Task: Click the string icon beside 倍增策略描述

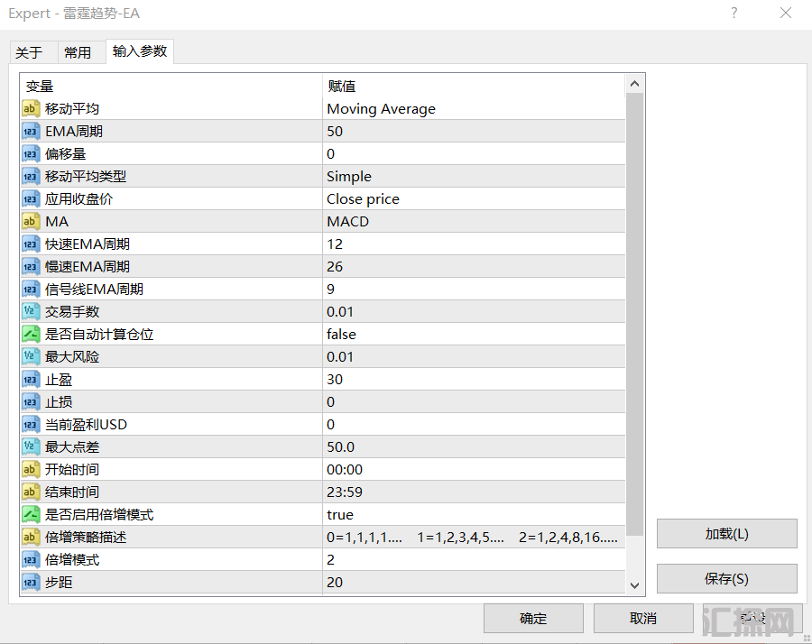Action: tap(31, 537)
